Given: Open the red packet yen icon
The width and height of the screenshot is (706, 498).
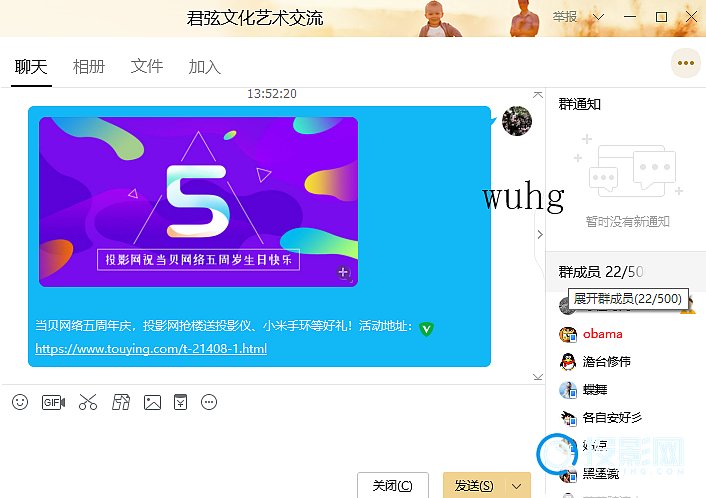Looking at the screenshot, I should tap(181, 402).
